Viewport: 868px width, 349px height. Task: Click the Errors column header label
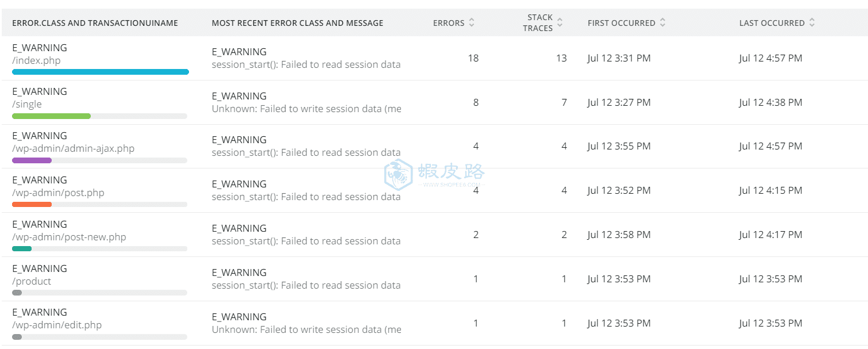(x=449, y=23)
